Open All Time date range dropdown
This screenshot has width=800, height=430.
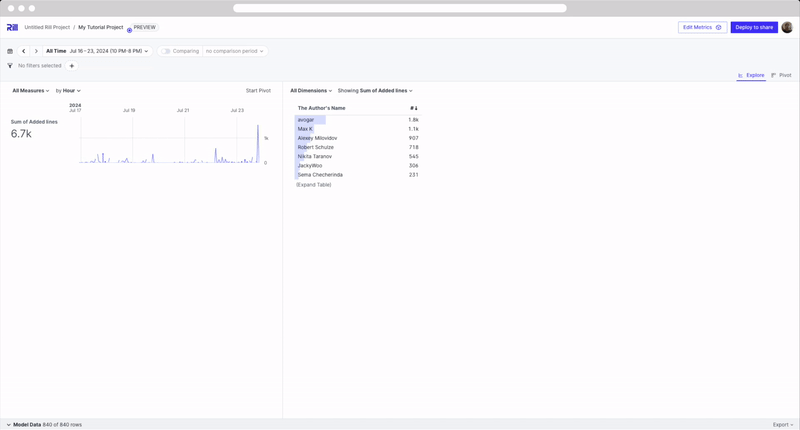tap(97, 52)
